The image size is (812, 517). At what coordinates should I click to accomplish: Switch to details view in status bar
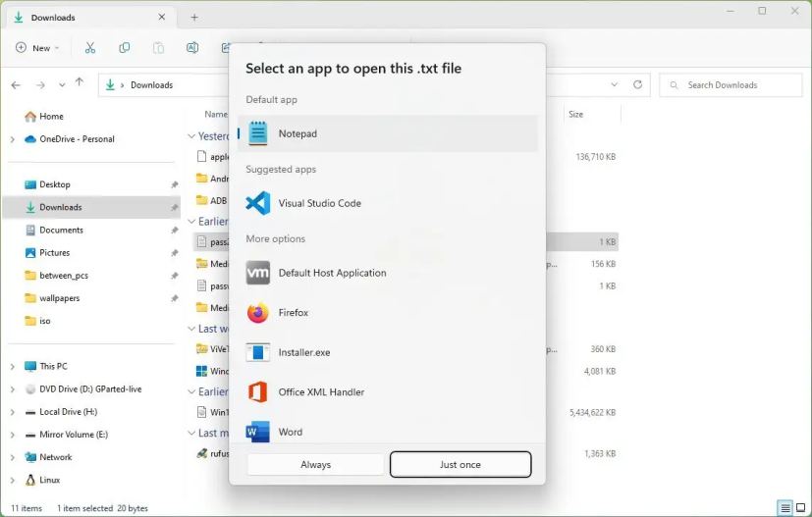785,508
